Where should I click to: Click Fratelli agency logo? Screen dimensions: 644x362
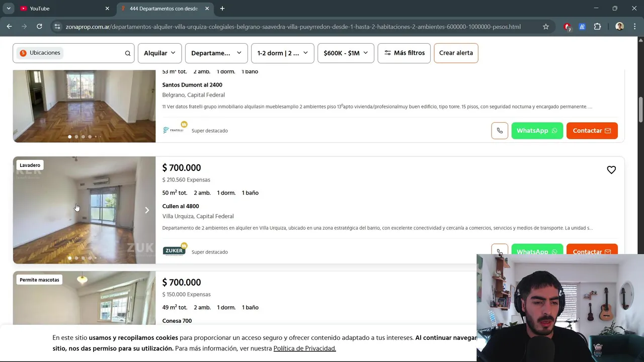click(x=175, y=129)
